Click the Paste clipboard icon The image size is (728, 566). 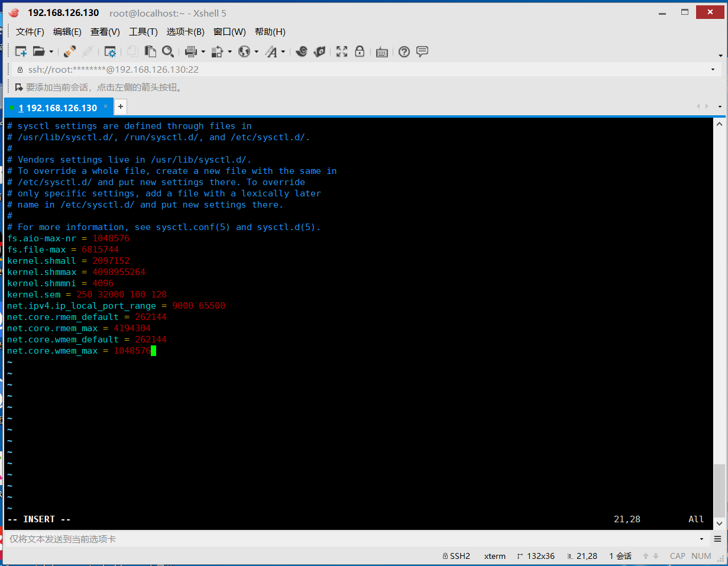coord(150,51)
